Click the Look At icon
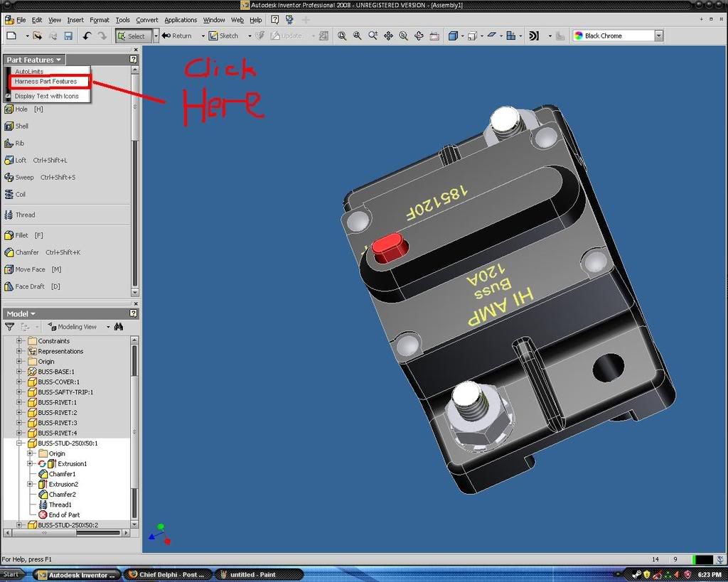The height and width of the screenshot is (582, 728). 434,36
